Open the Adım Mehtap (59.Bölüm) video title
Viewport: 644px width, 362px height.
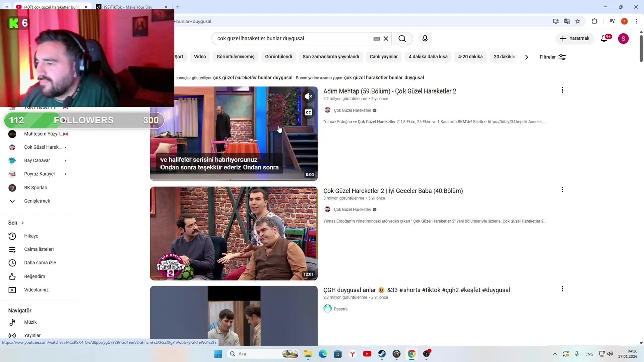[389, 91]
